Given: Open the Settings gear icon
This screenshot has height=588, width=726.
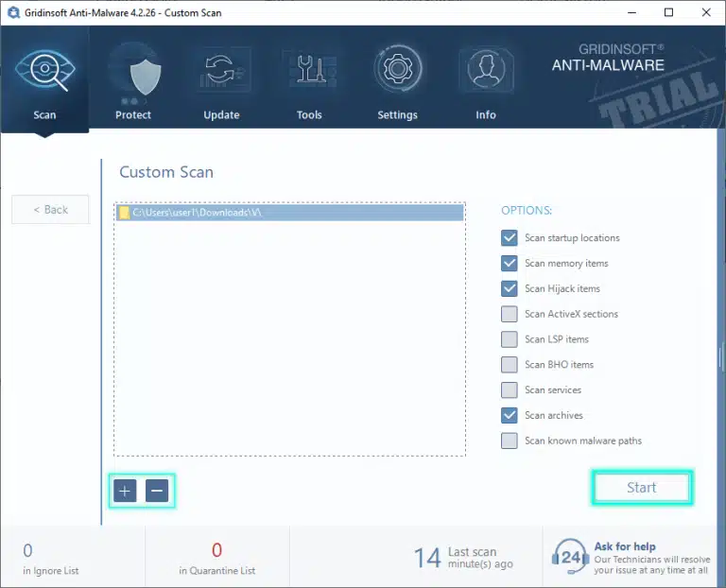Looking at the screenshot, I should (398, 69).
